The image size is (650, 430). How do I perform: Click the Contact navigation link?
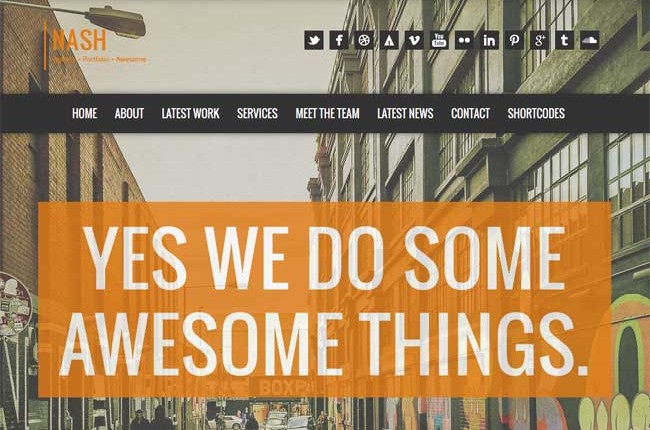point(471,113)
